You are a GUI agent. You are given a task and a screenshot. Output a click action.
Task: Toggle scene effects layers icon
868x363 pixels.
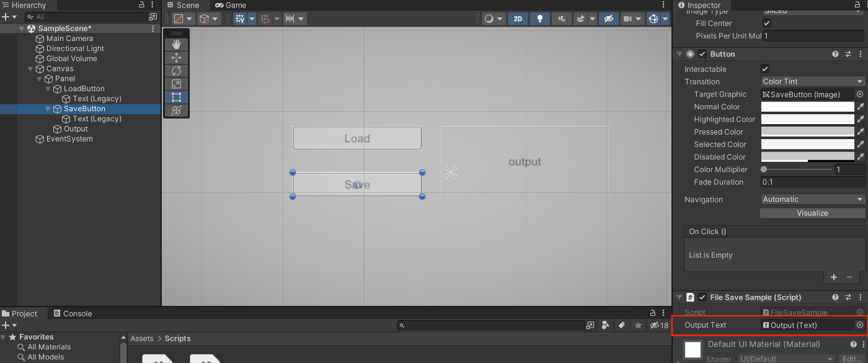pyautogui.click(x=581, y=19)
